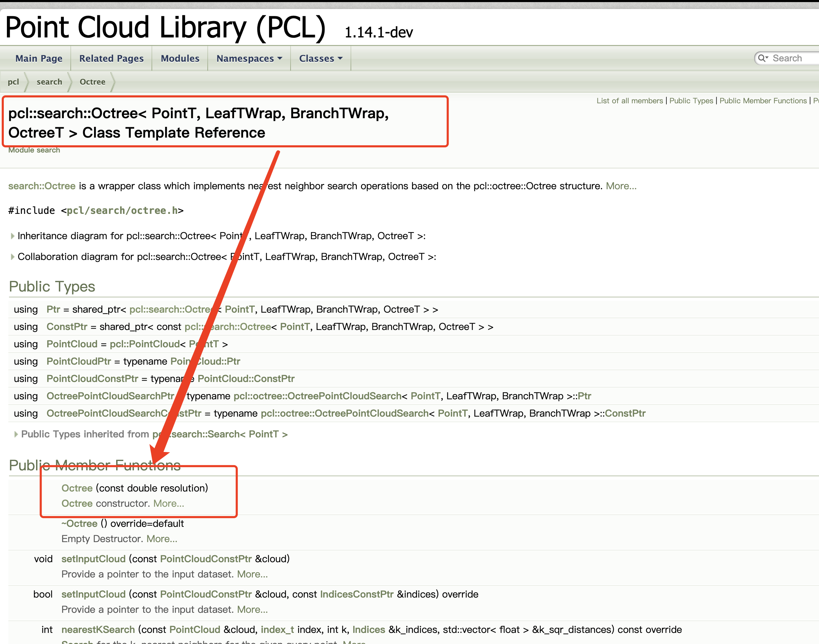
Task: Navigate to the pcl breadcrumb
Action: [13, 82]
